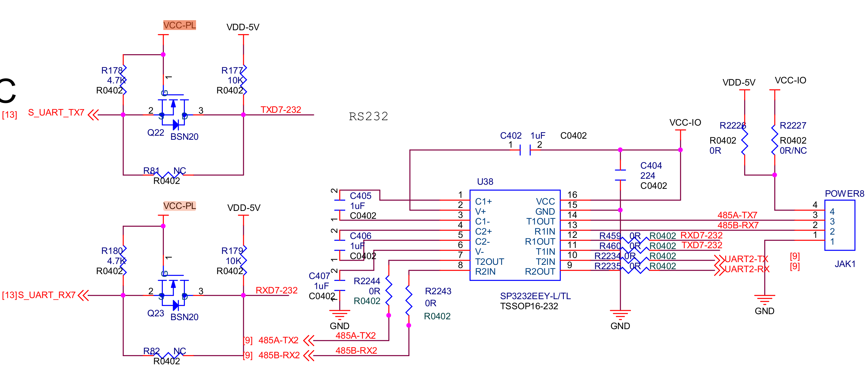Click the T1IN pin label on U38

coord(546,252)
